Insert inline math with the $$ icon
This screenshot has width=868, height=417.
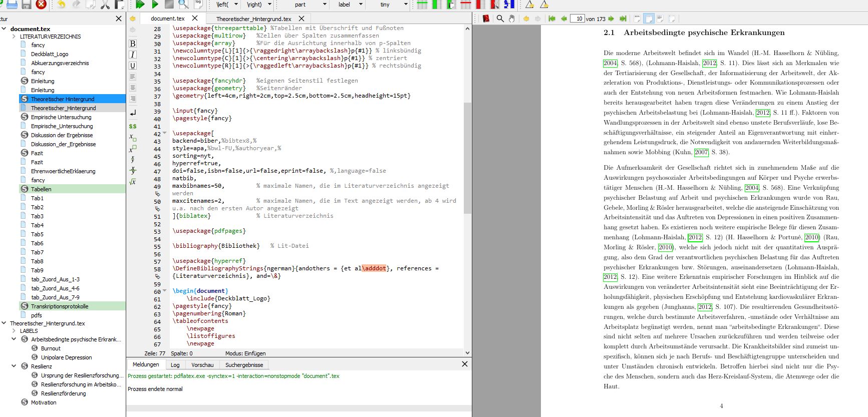pos(133,126)
